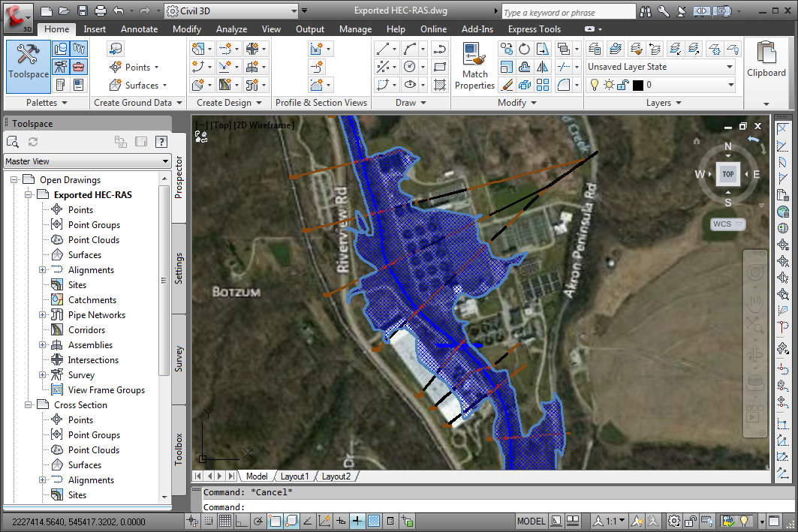Viewport: 798px width, 532px height.
Task: Open the Civil 3D workspace dropdown
Action: (232, 11)
